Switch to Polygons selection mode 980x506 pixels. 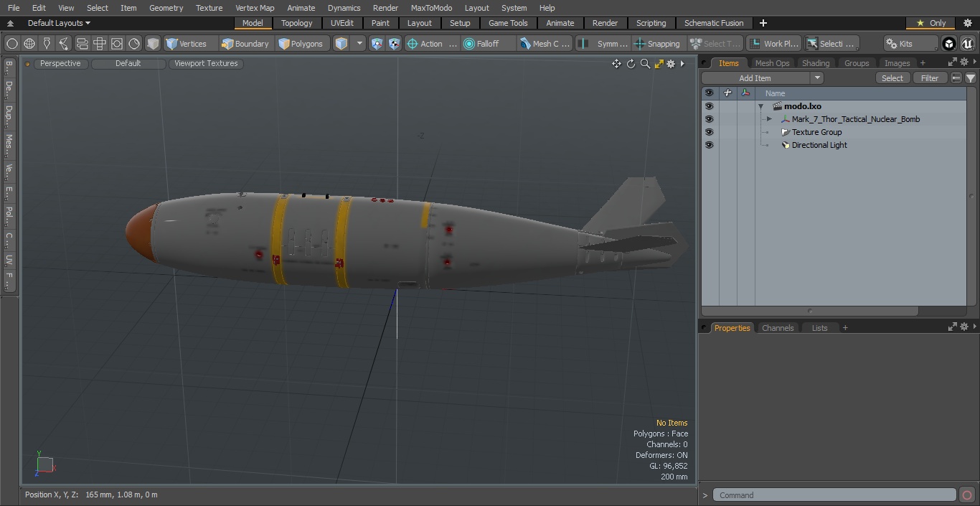301,44
